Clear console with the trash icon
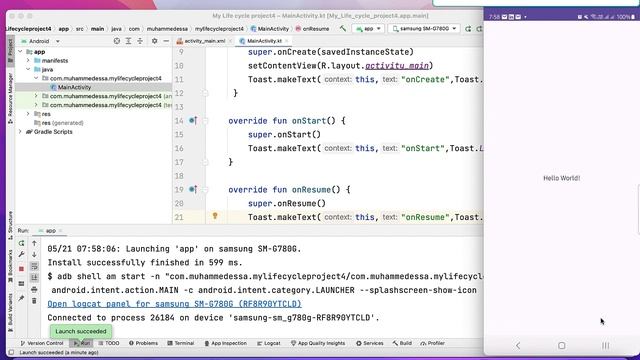The image size is (640, 360). [x=34, y=301]
